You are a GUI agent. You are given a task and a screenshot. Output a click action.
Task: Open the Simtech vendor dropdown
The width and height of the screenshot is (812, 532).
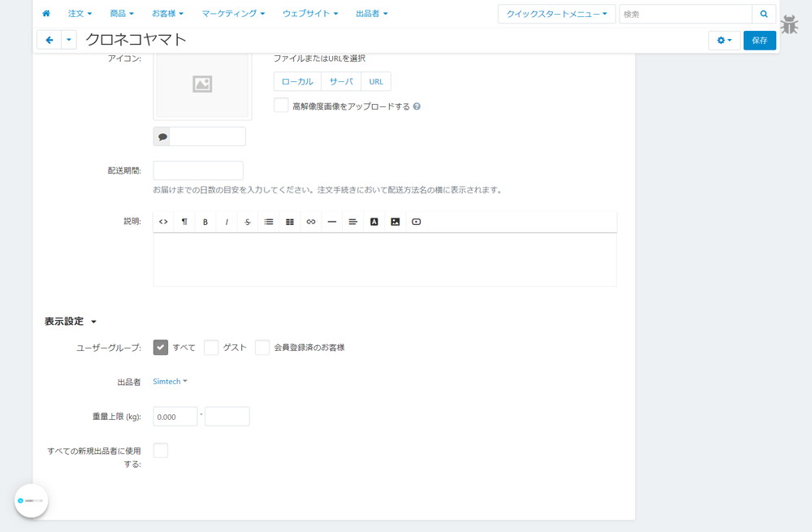click(x=170, y=381)
